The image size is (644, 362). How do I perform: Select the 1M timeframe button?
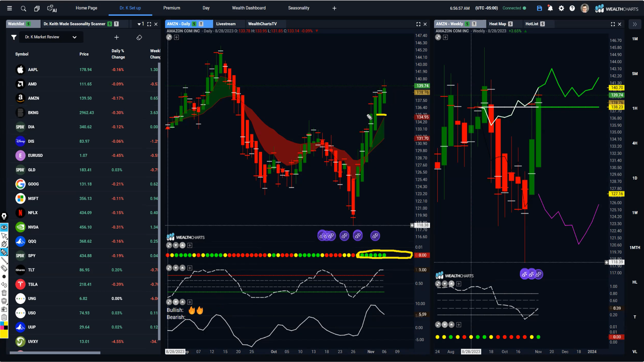[635, 39]
